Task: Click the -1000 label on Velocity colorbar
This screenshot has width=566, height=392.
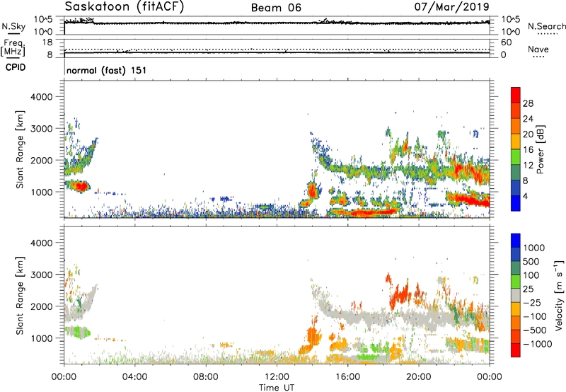Action: [x=538, y=344]
